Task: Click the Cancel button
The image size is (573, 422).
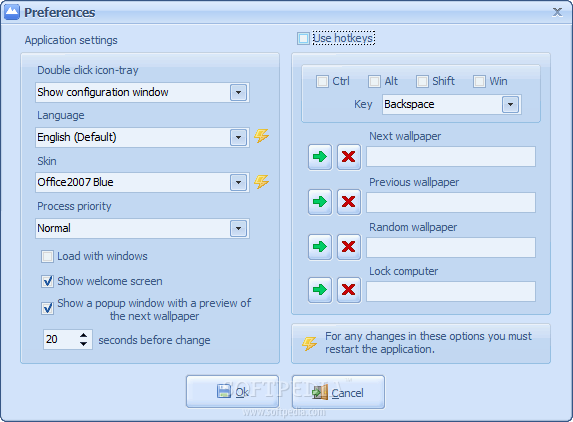Action: 338,392
